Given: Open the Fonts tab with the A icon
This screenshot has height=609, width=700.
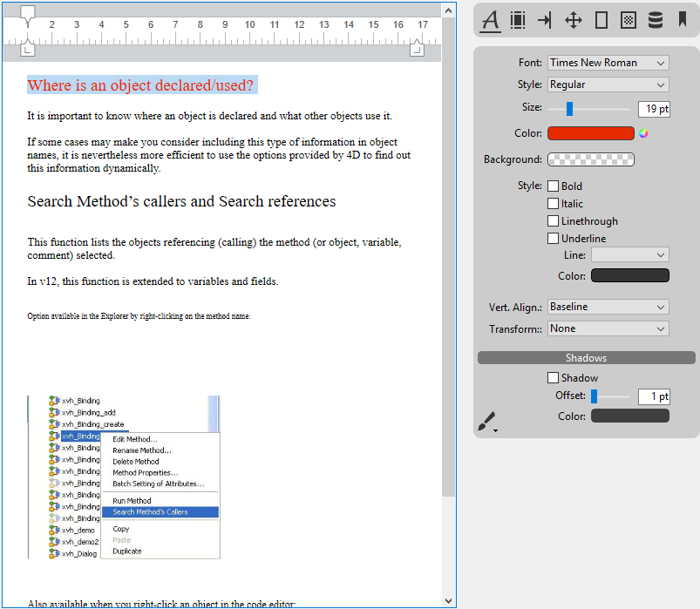Looking at the screenshot, I should pos(491,20).
